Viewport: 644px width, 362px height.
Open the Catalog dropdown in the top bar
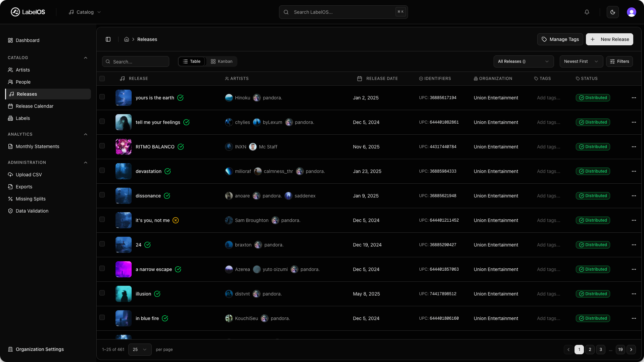[84, 12]
